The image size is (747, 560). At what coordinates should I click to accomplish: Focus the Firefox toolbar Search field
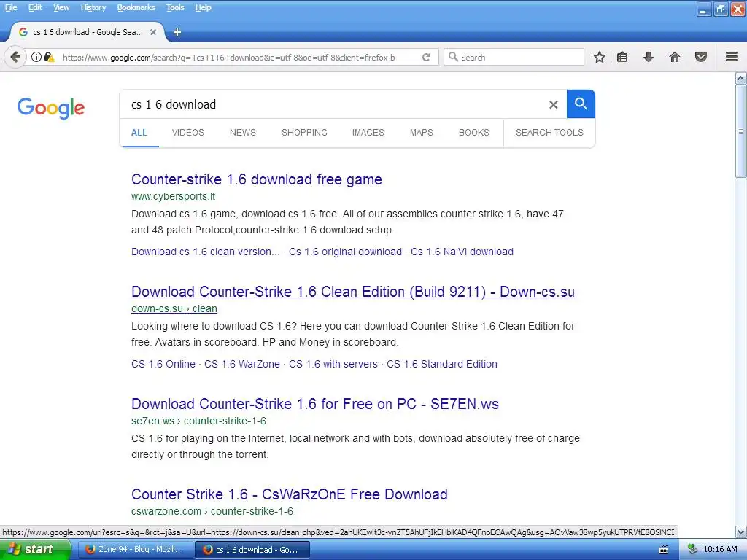[x=514, y=57]
